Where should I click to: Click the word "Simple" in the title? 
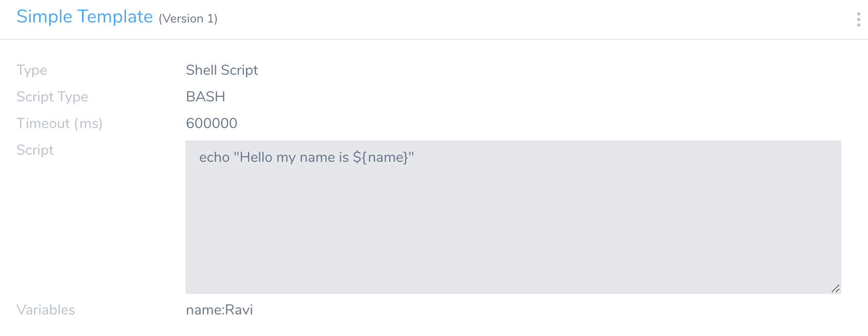click(x=45, y=17)
